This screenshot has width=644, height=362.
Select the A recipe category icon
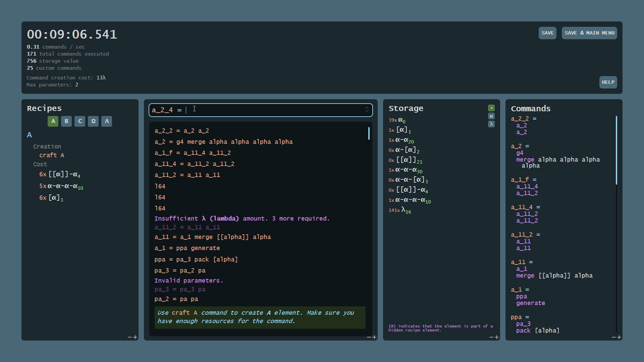53,121
